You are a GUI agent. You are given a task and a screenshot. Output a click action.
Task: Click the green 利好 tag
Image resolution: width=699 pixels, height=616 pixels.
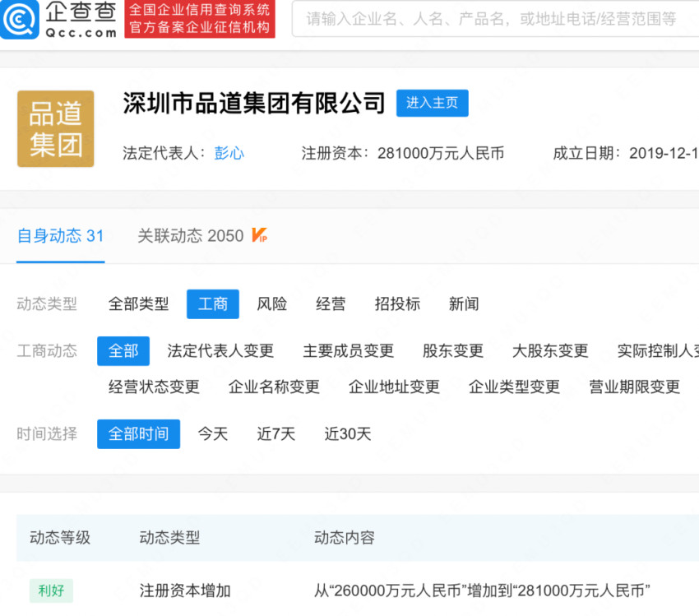click(51, 591)
